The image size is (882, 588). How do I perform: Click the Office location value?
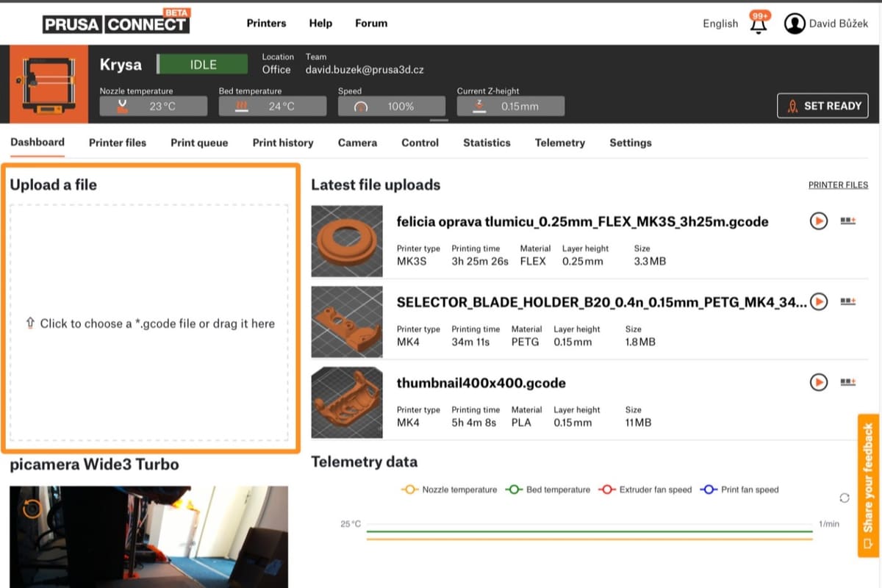tap(276, 70)
